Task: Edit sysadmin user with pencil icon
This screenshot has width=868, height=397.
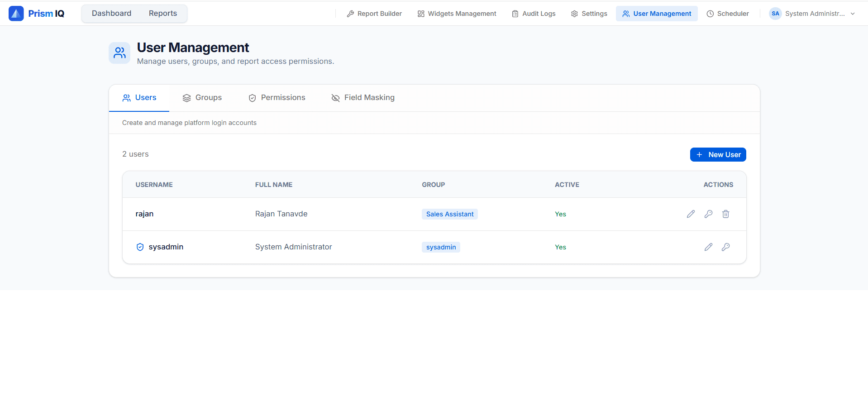Action: pyautogui.click(x=708, y=247)
